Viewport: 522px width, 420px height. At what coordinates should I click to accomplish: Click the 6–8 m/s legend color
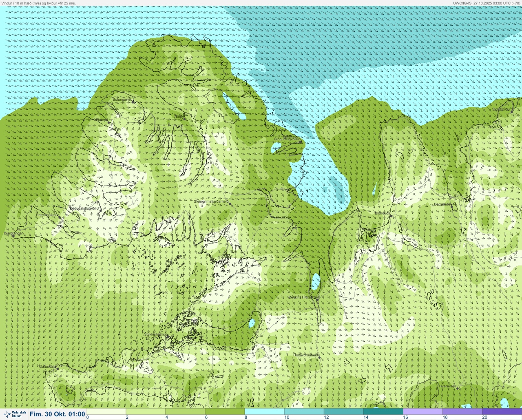tap(225, 411)
